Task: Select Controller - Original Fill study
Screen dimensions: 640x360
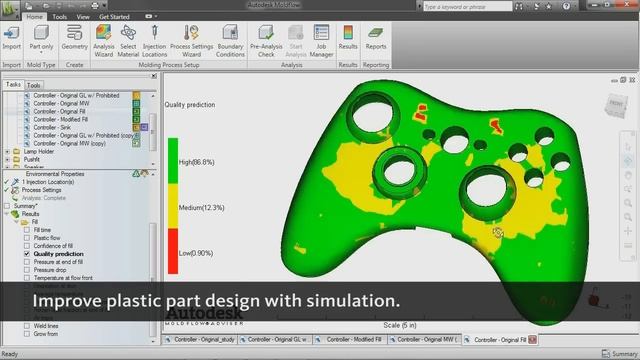Action: point(59,111)
